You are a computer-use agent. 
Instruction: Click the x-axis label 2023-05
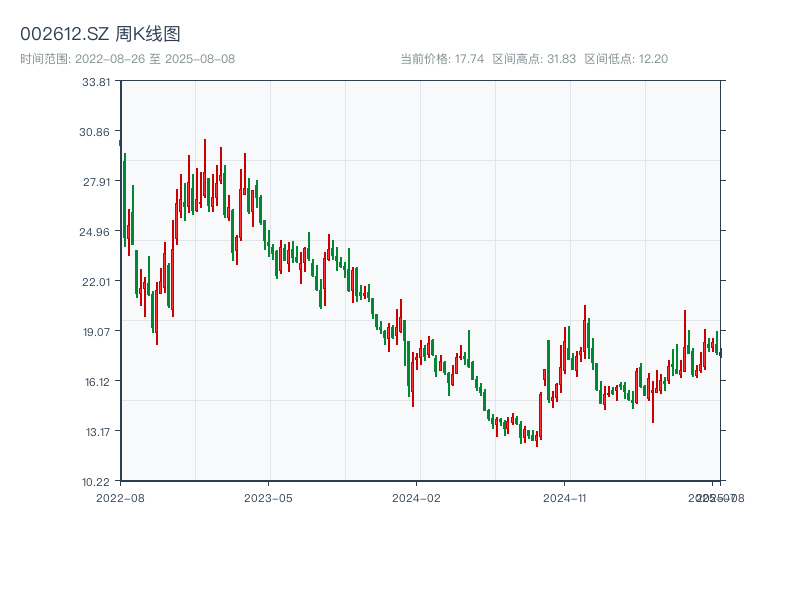268,498
